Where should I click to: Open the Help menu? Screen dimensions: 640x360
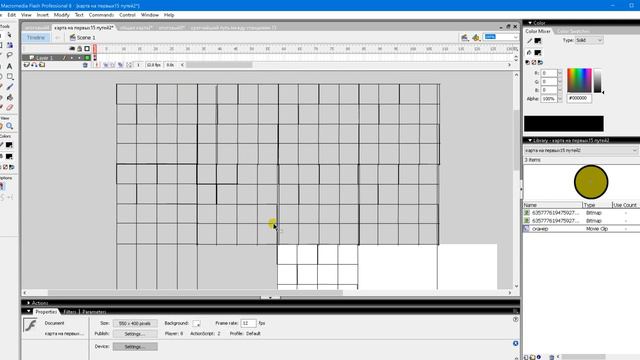click(x=169, y=15)
